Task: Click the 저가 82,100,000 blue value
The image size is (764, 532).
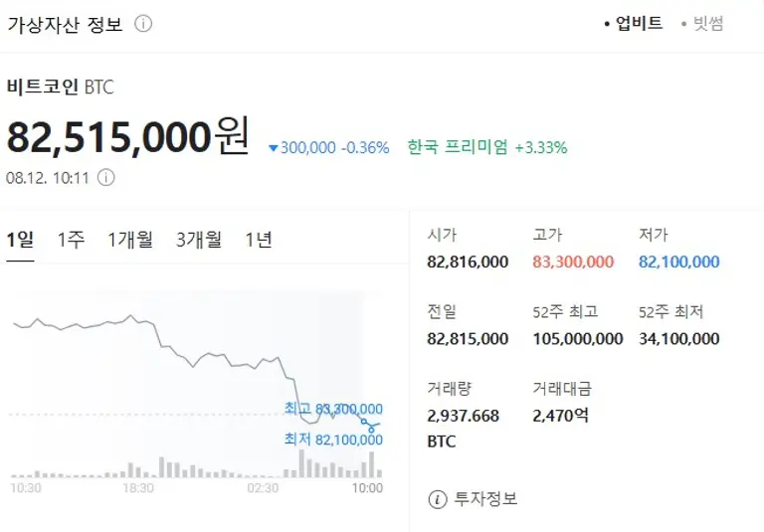Action: [x=678, y=263]
